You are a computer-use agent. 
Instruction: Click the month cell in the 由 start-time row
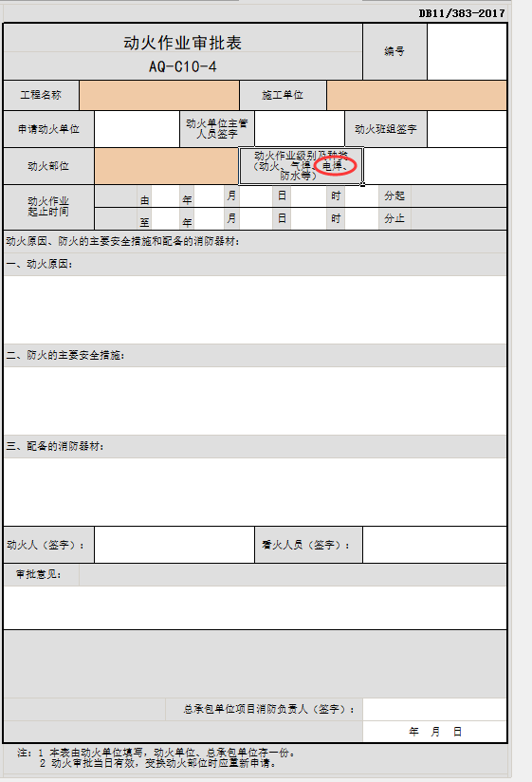(x=209, y=196)
